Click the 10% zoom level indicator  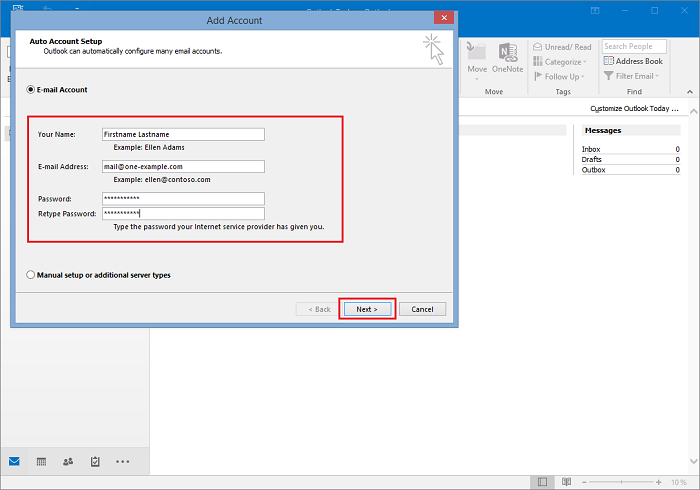[x=679, y=482]
